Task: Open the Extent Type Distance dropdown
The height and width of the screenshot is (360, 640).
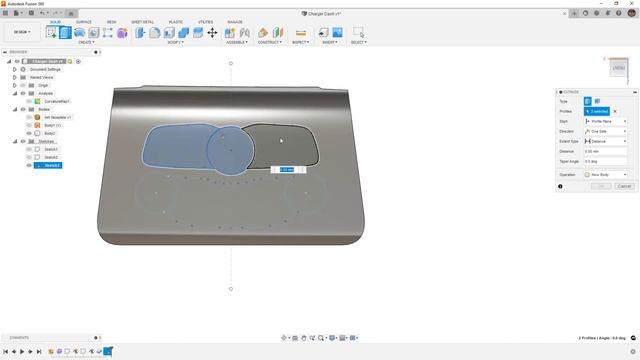Action: (605, 141)
